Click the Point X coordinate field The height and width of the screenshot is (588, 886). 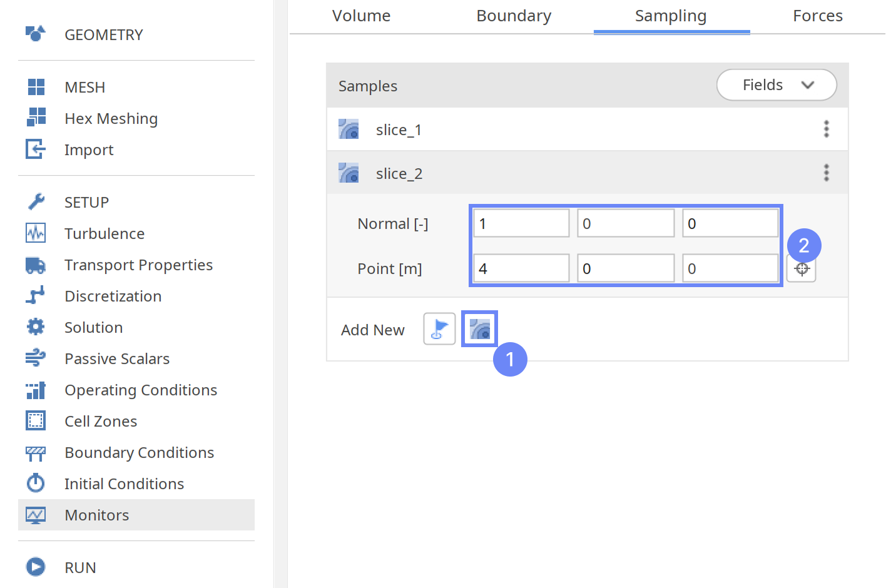coord(521,269)
